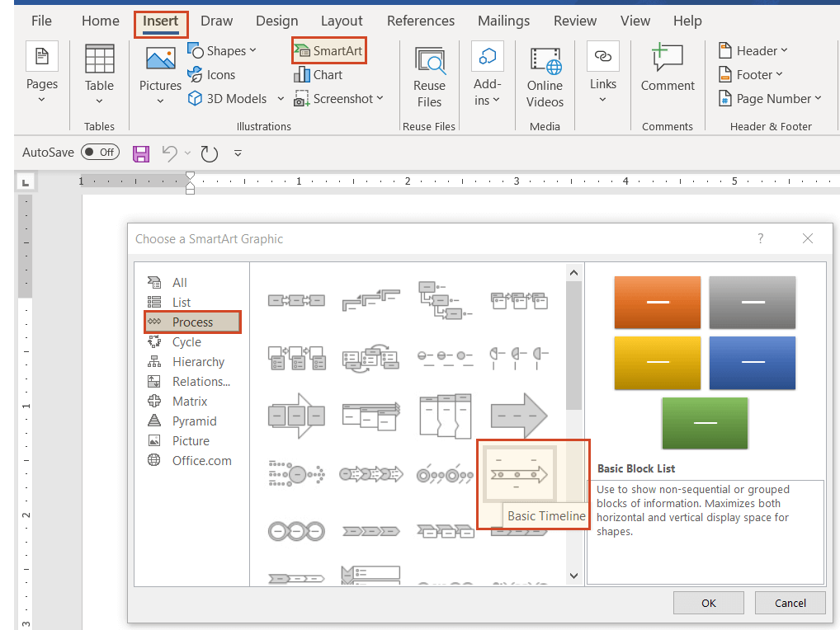The width and height of the screenshot is (840, 630).
Task: Take a Screenshot
Action: tap(339, 98)
